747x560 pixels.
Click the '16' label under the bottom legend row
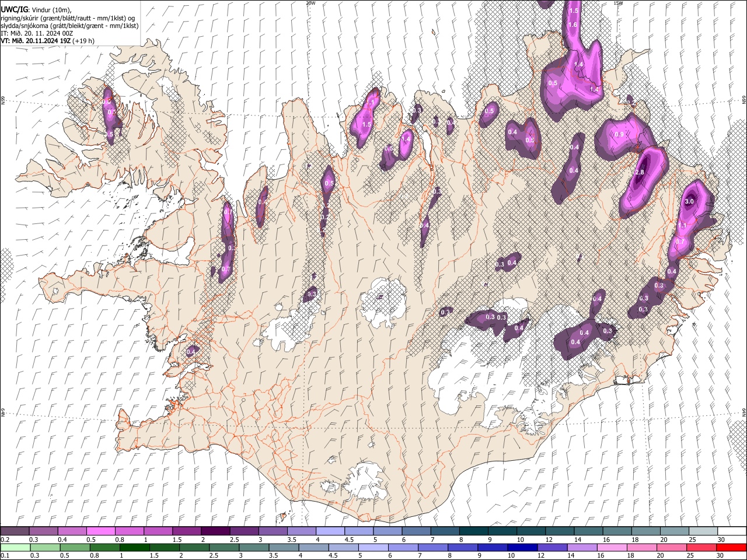(x=602, y=555)
